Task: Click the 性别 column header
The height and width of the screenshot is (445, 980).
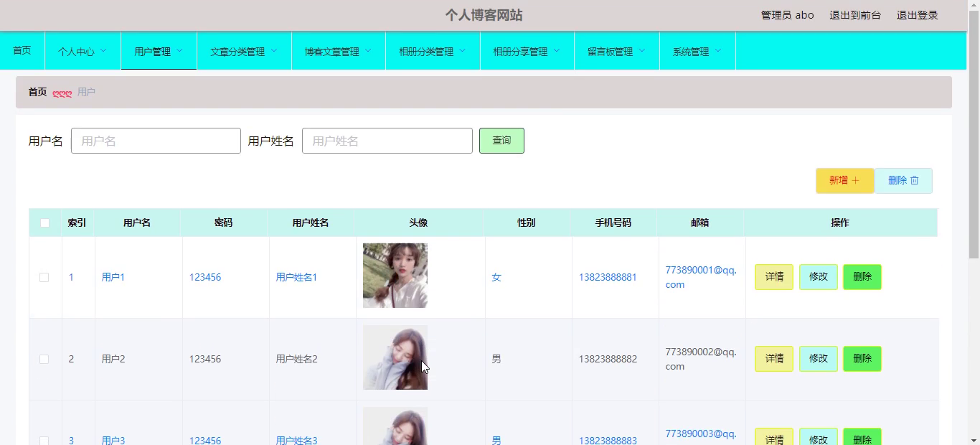Action: tap(527, 222)
